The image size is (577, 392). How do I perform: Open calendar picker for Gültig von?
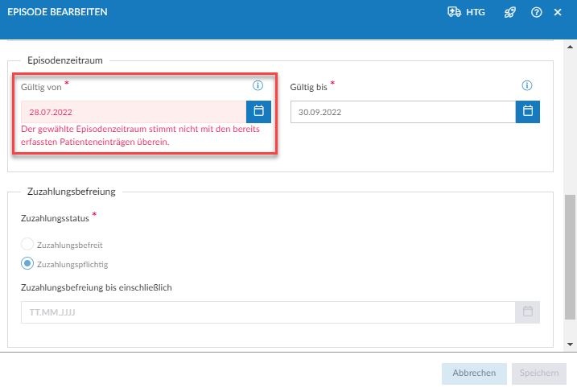pyautogui.click(x=259, y=112)
